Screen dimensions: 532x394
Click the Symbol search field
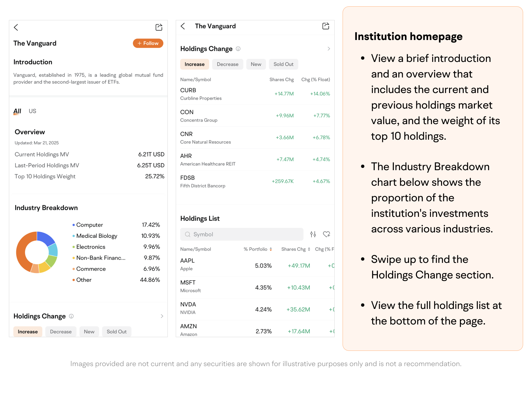(242, 234)
